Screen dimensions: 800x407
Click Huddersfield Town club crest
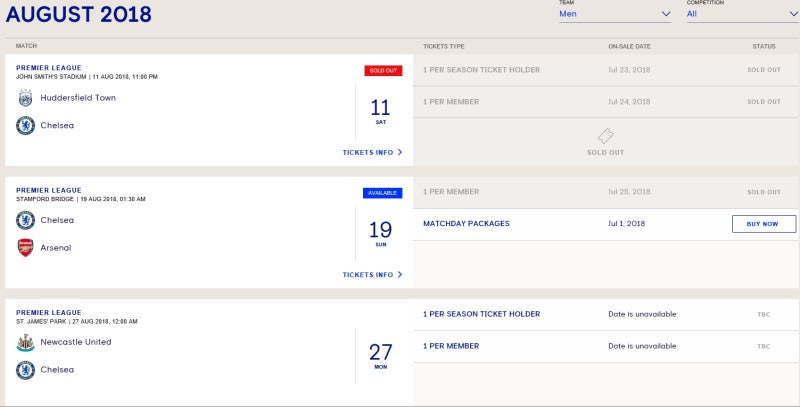(26, 98)
